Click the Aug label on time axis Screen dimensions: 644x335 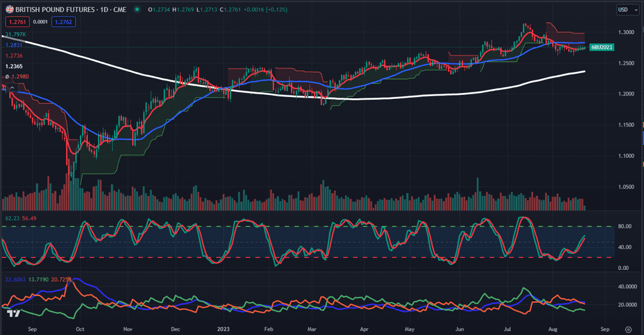[553, 329]
